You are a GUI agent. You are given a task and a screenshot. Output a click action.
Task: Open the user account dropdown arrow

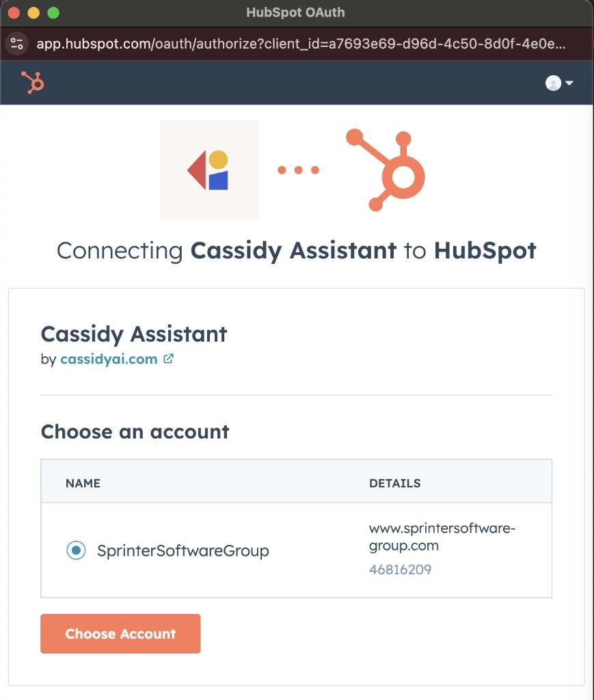coord(569,83)
